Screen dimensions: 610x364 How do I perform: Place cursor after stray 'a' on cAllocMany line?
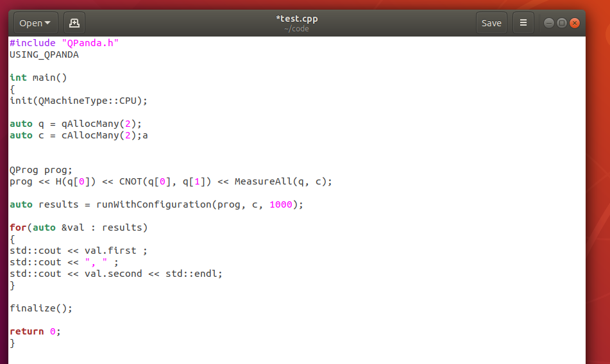point(148,135)
